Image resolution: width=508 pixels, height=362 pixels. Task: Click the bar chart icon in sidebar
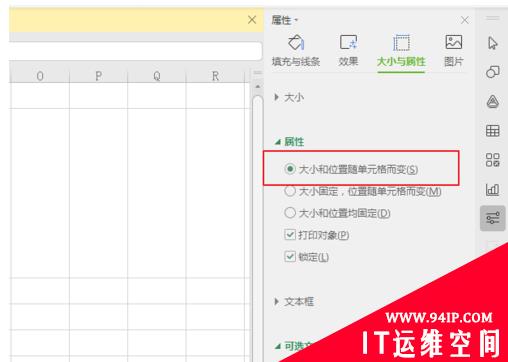(493, 189)
